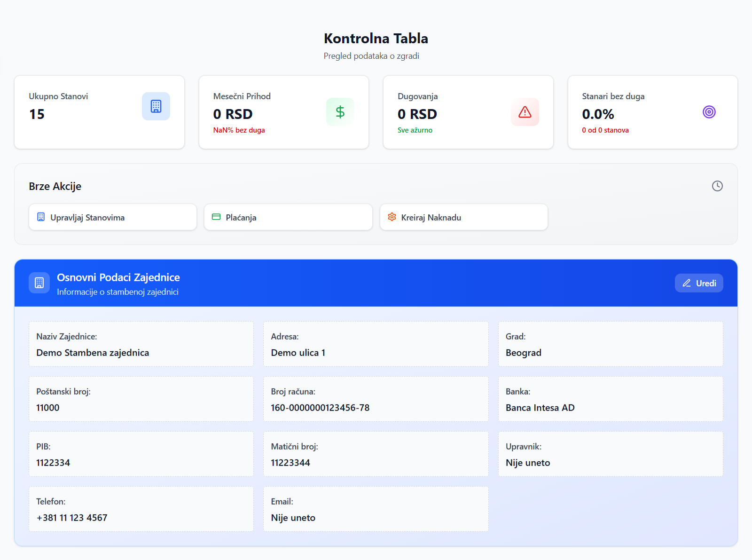The height and width of the screenshot is (560, 752).
Task: Select the Broj računa field card
Action: (x=376, y=399)
